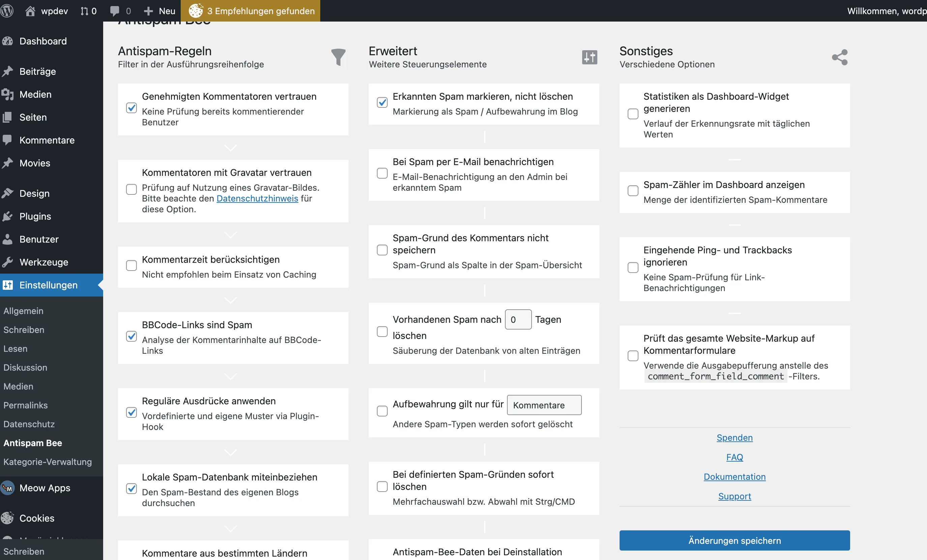Check Spam-Zähler im Dashboard anzeigen
Screen dimensions: 927x560
coord(633,191)
